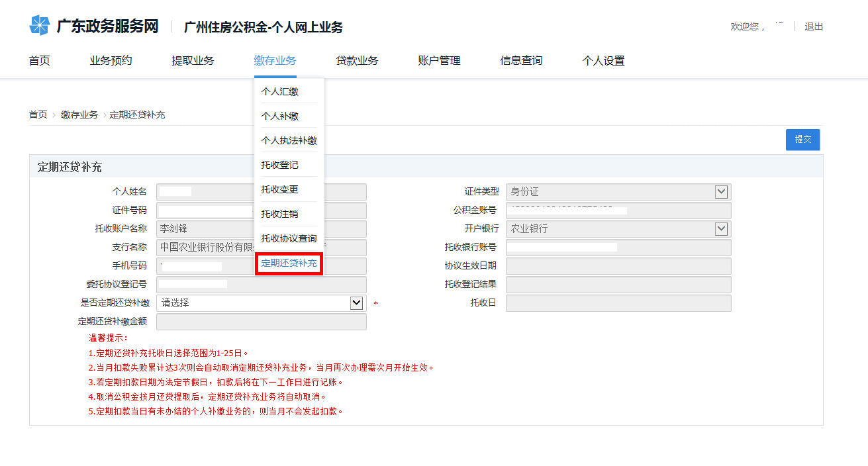868x466 pixels.
Task: Expand the 开户银行 dropdown
Action: coord(721,229)
